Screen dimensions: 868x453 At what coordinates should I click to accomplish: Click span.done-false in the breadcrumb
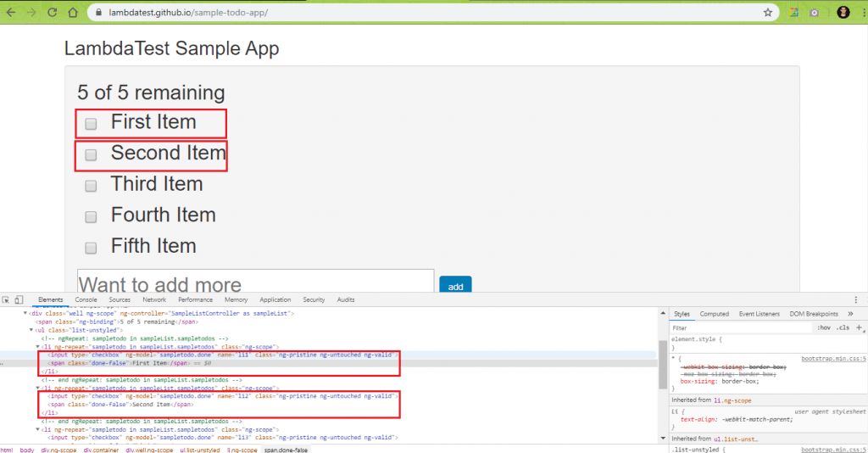click(x=286, y=450)
